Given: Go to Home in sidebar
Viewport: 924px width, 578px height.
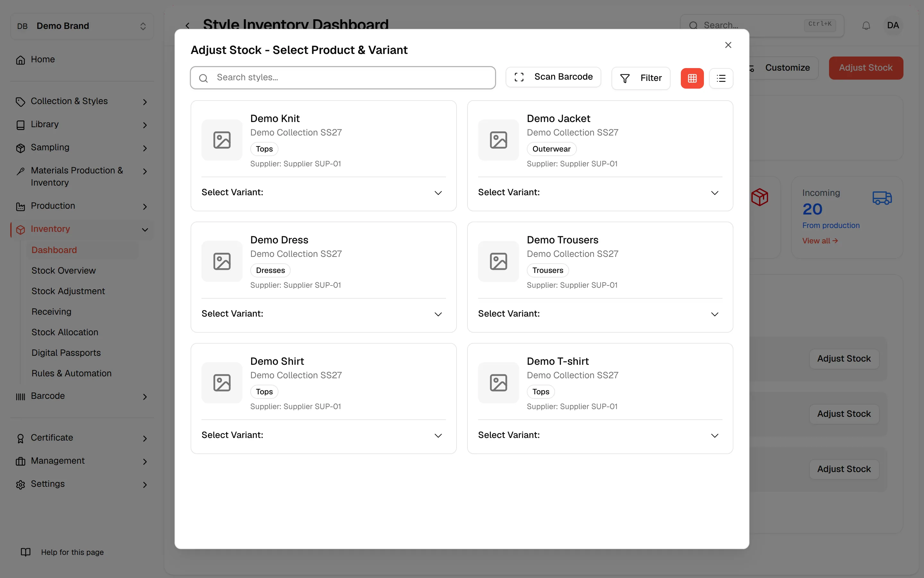Looking at the screenshot, I should coord(82,60).
